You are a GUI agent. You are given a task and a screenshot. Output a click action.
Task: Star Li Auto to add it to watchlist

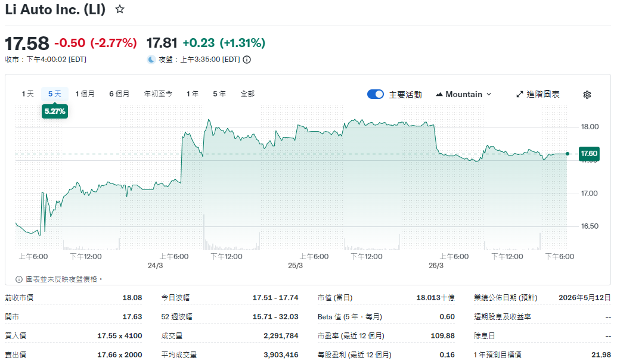coord(117,9)
